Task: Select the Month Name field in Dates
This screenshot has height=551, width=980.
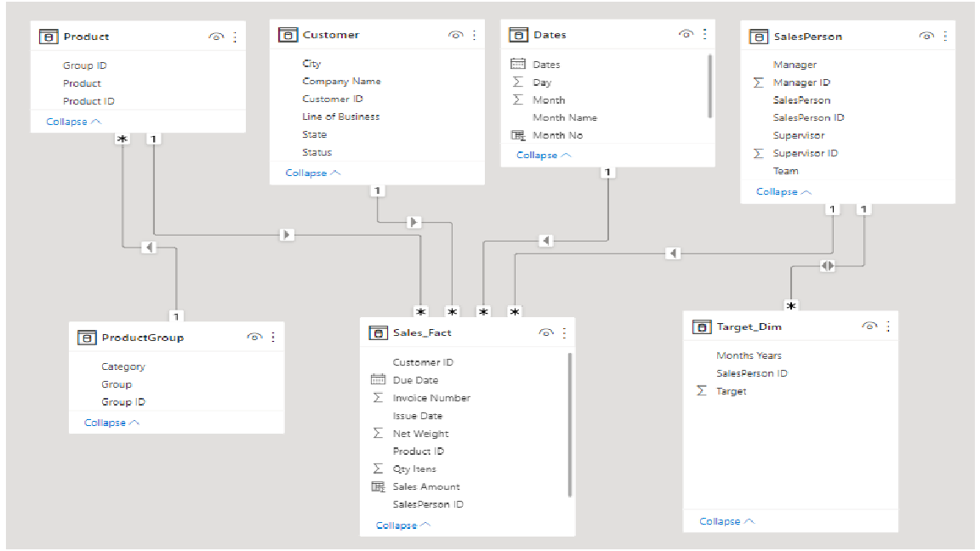Action: click(564, 117)
